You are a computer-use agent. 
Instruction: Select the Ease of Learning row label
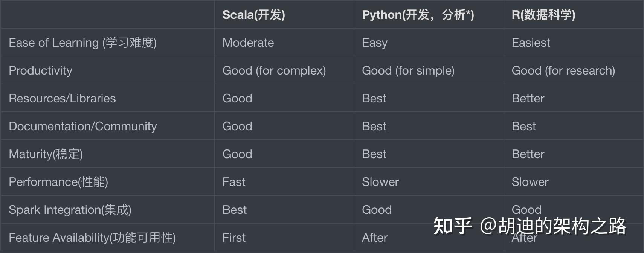pos(82,43)
